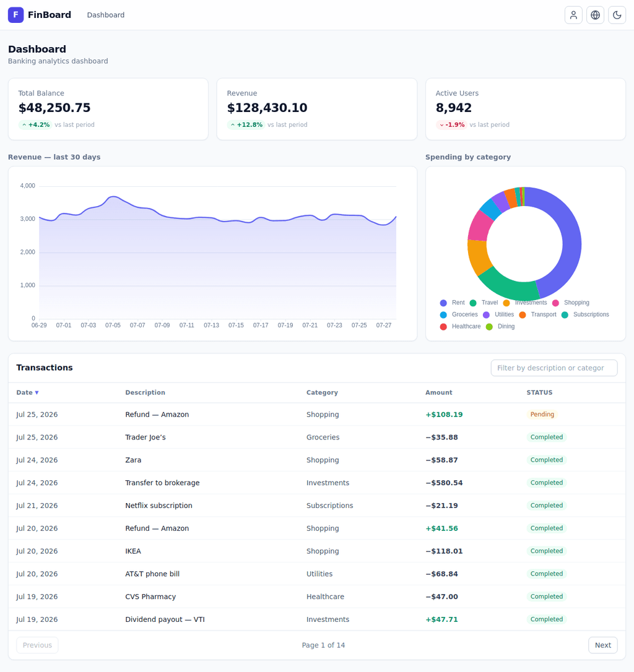
Task: Select Dividend payout — VTI row
Action: pos(316,619)
